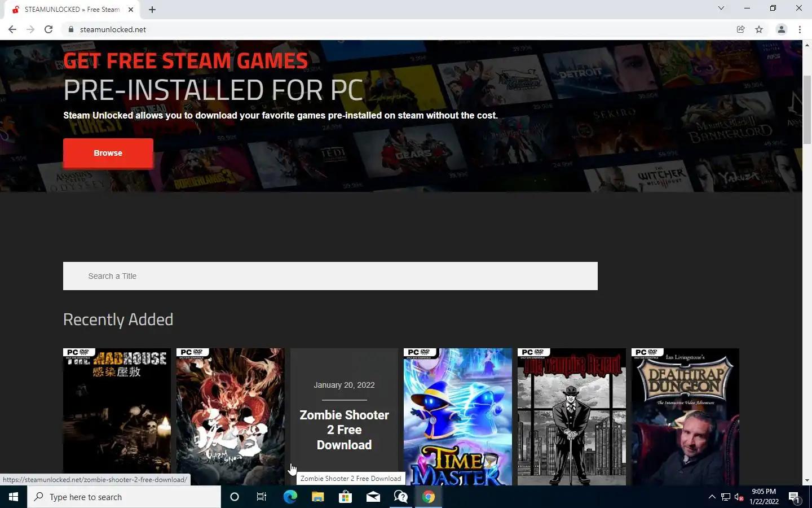
Task: Click the browser back arrow
Action: point(12,29)
